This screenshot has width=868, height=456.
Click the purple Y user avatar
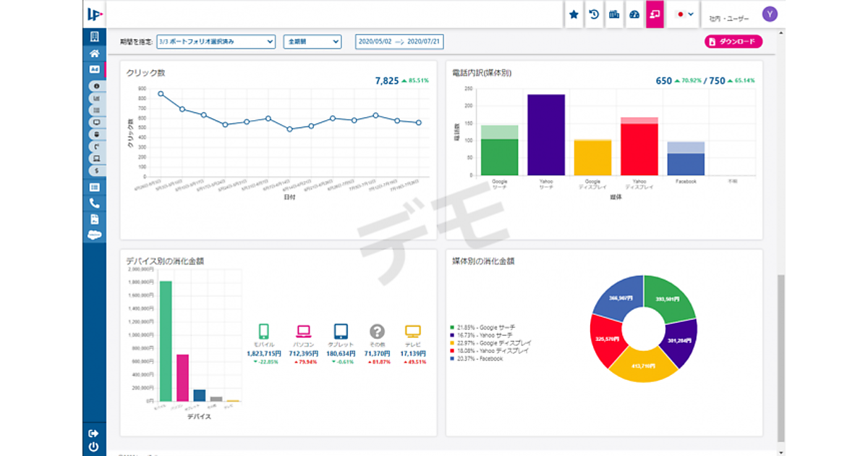tap(770, 14)
